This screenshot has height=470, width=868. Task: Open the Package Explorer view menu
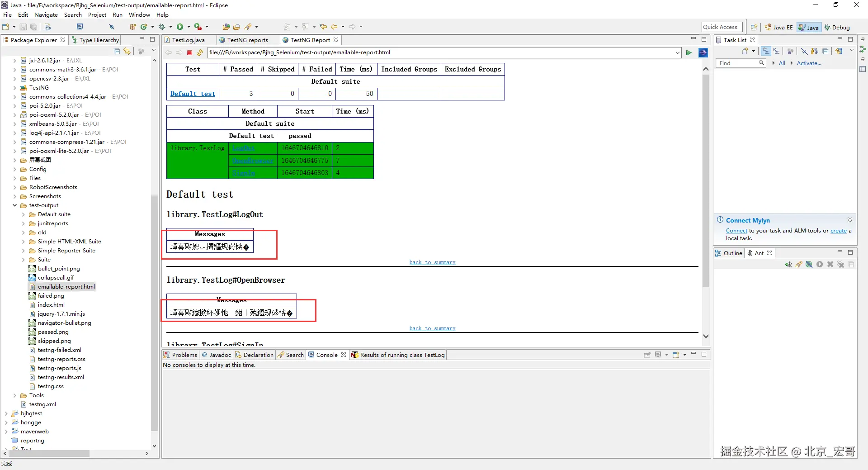(154, 51)
